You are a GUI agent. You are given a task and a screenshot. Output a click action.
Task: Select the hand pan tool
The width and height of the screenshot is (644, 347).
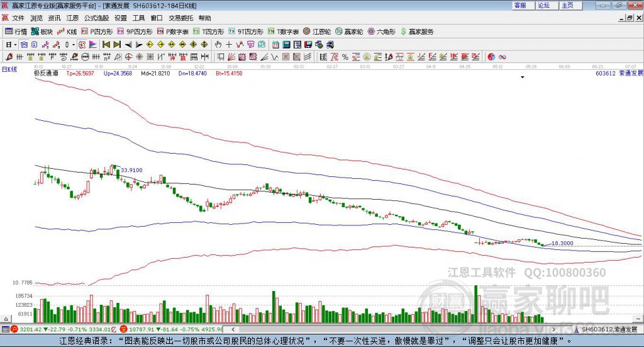(218, 45)
